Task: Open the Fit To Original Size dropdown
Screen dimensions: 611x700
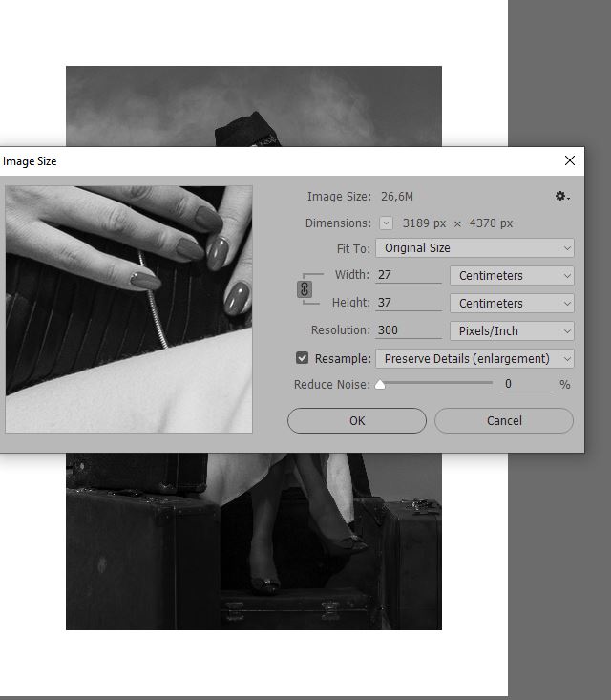Action: pos(474,247)
